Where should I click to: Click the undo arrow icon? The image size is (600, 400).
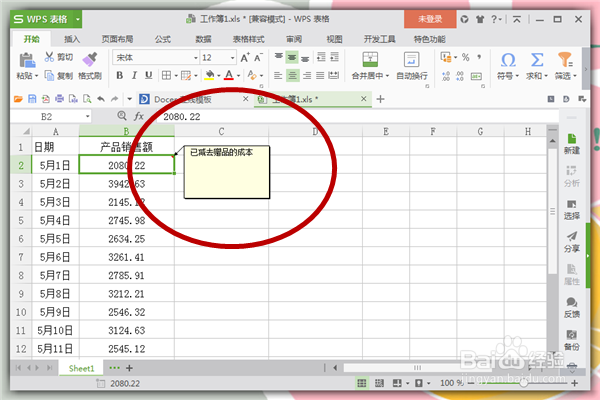(101, 99)
